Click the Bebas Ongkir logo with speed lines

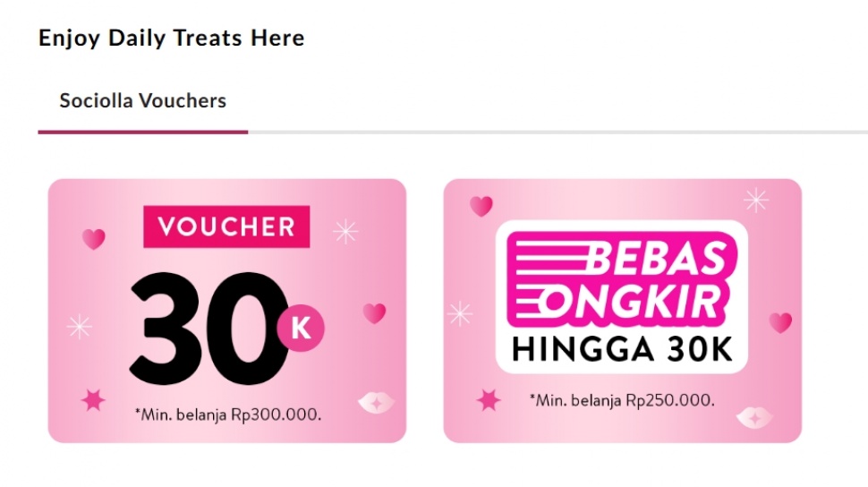click(621, 279)
